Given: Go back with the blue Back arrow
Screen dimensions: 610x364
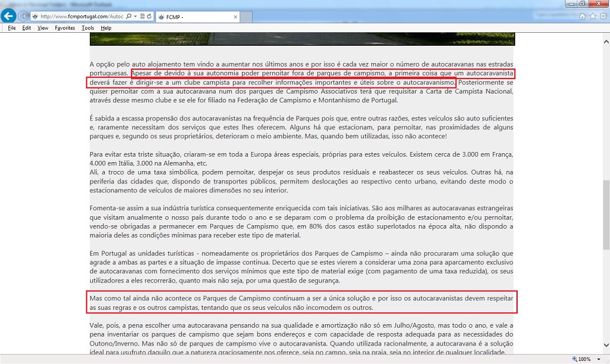Looking at the screenshot, I should 8,16.
